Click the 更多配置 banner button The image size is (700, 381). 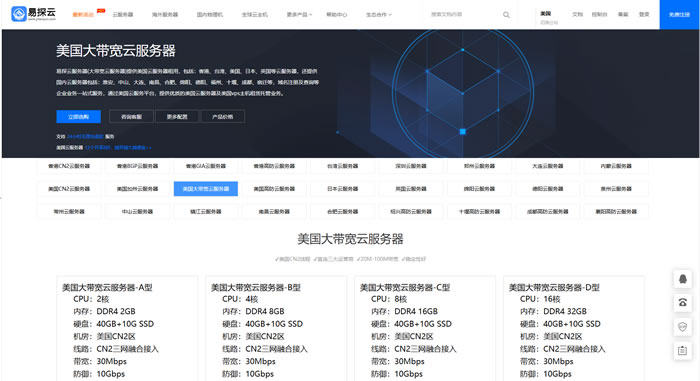(x=177, y=117)
